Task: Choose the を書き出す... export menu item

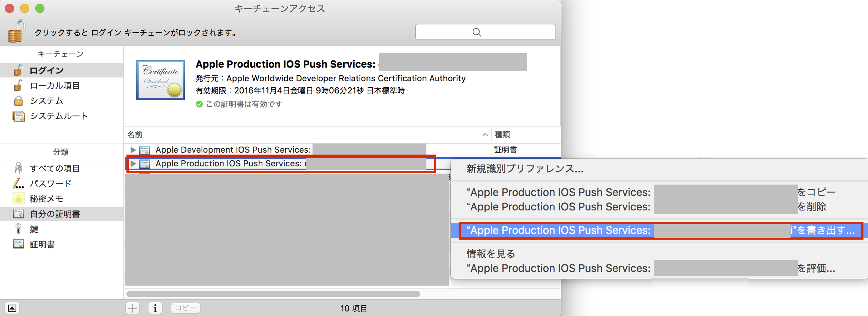Action: [x=660, y=231]
